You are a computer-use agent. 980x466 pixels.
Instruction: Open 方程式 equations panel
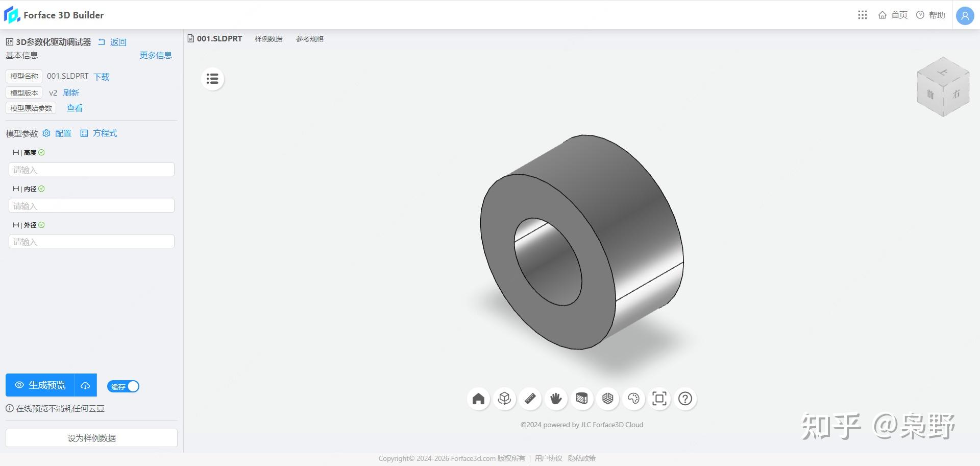(104, 133)
